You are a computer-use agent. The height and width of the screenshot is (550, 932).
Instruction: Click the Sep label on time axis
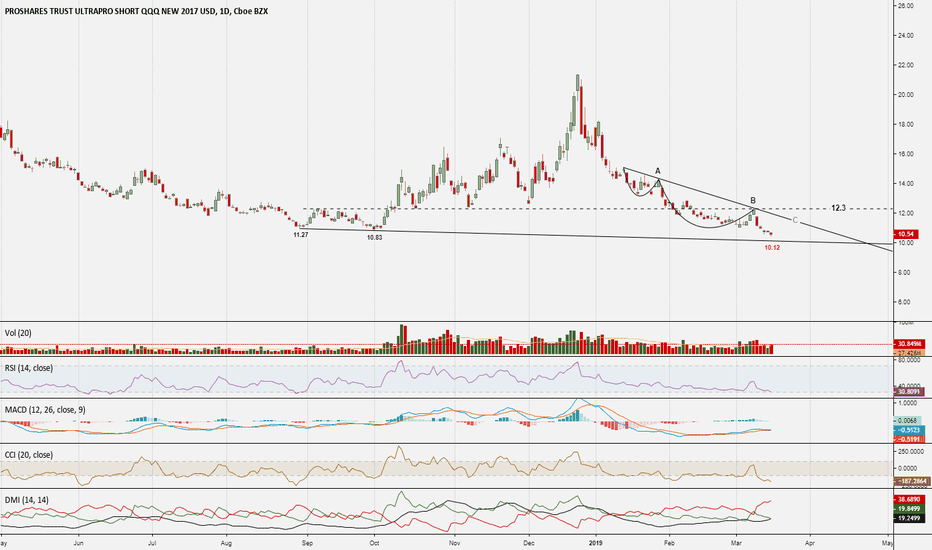click(x=307, y=543)
